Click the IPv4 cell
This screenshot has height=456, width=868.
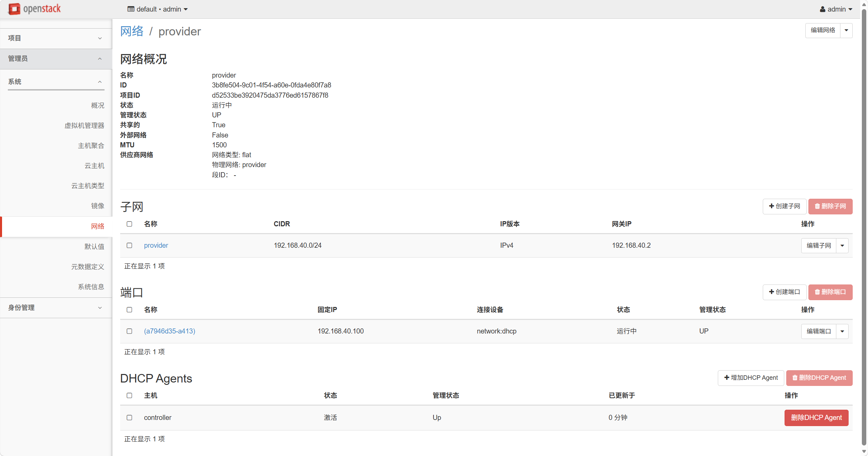click(x=507, y=245)
